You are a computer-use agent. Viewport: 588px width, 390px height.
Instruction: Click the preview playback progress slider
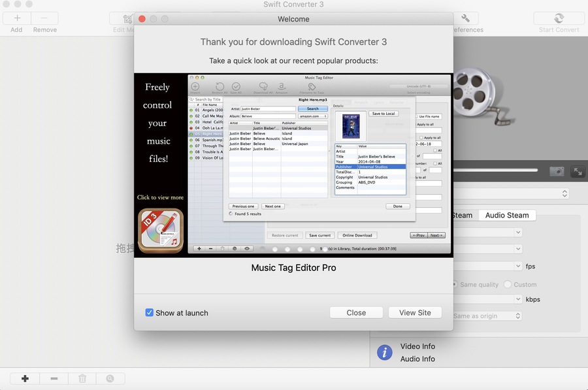pos(496,171)
